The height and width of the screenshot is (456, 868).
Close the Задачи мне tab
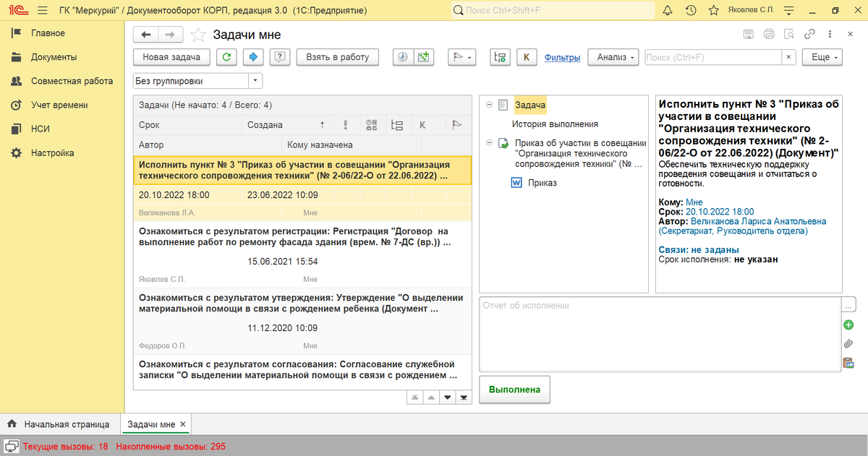(183, 424)
